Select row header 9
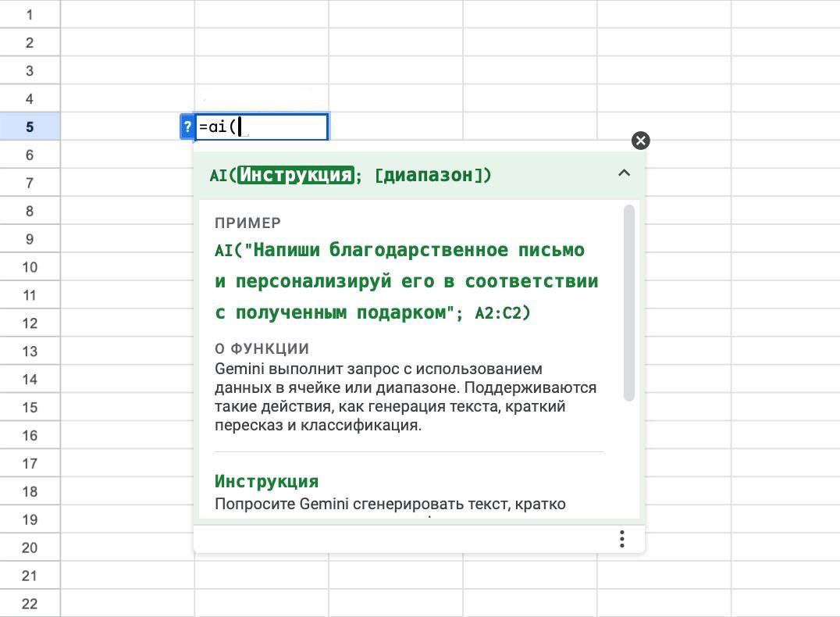 click(x=30, y=239)
